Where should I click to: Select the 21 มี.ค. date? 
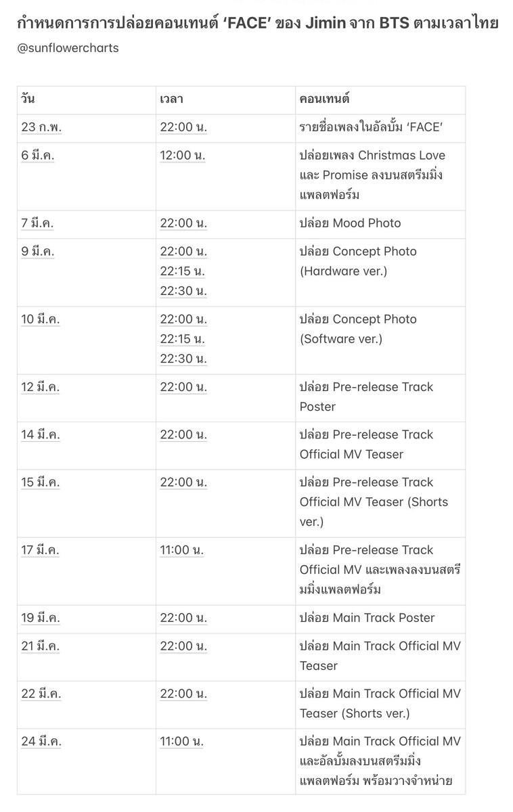click(40, 646)
